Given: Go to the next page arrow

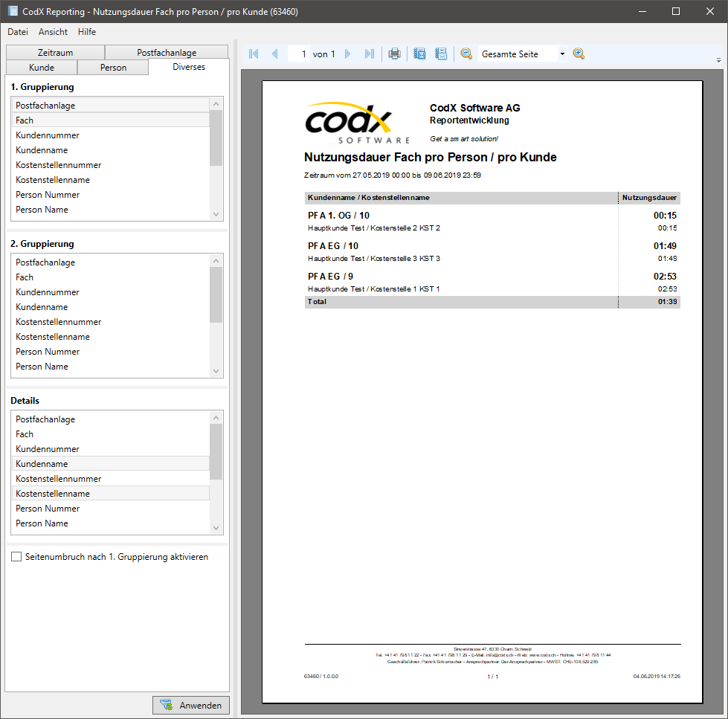Looking at the screenshot, I should pos(348,54).
